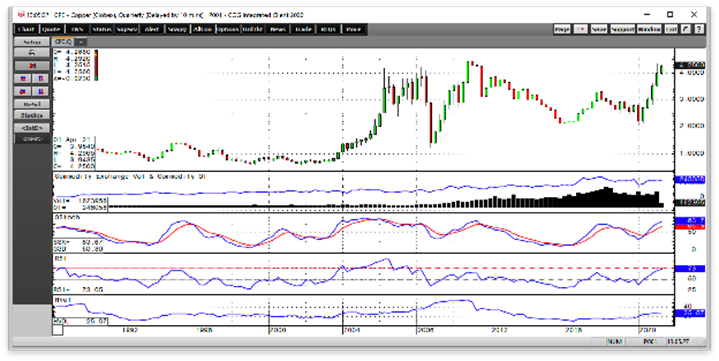719x361 pixels.
Task: Click the Support button
Action: pos(622,29)
